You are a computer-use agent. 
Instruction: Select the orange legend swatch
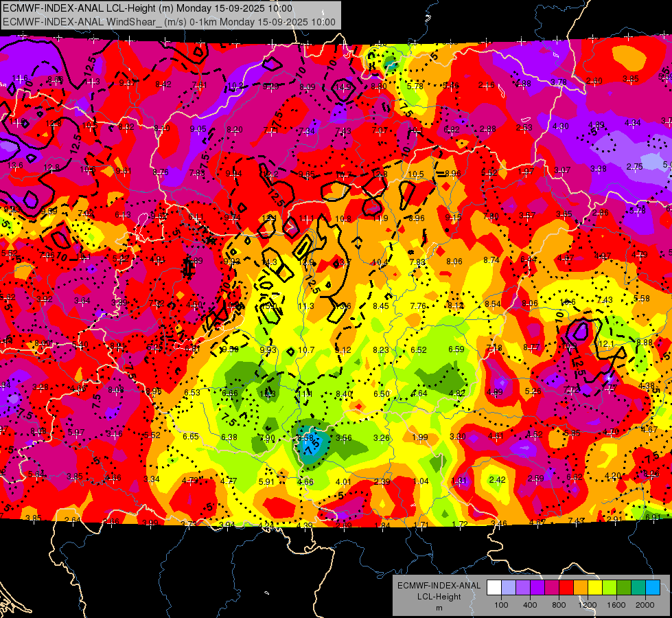point(581,588)
